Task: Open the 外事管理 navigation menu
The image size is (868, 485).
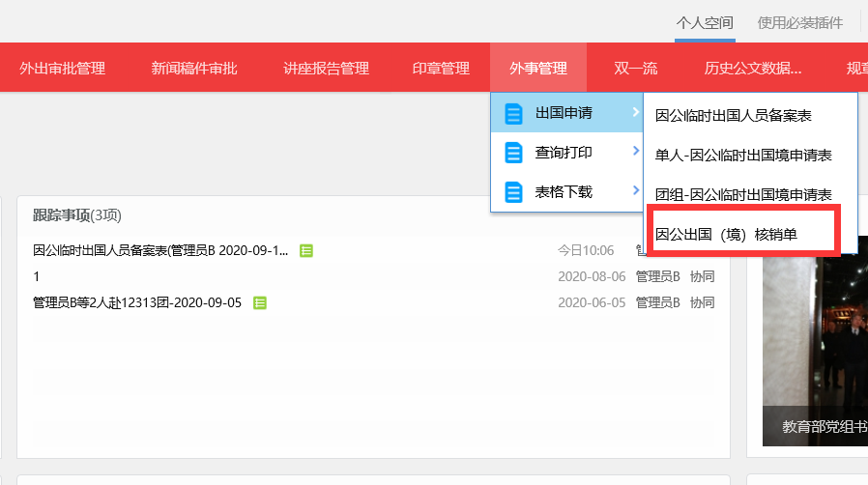Action: click(538, 68)
